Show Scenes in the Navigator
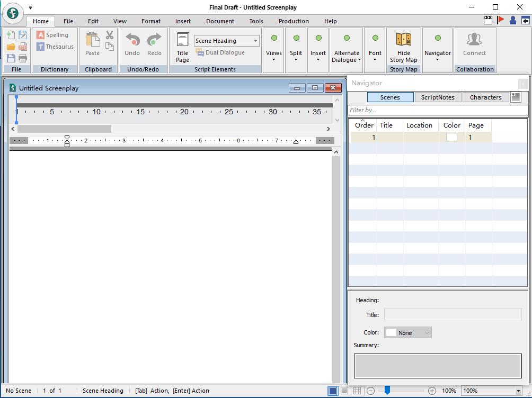Viewport: 532px width, 398px height. coord(390,97)
